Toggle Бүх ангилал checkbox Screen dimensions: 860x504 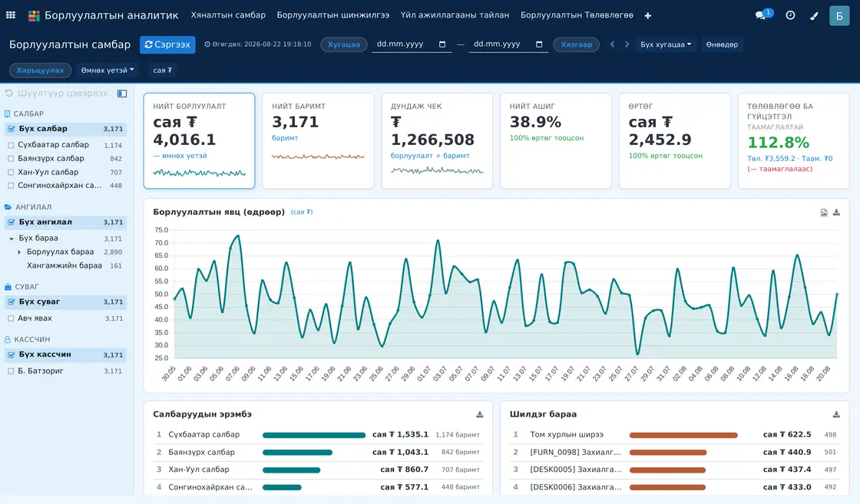click(11, 222)
